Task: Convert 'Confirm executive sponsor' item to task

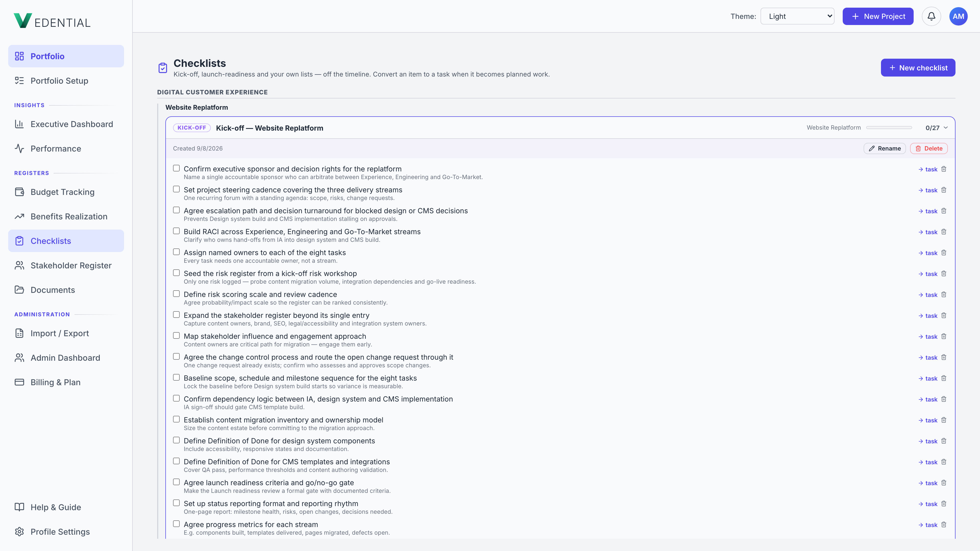Action: 927,170
